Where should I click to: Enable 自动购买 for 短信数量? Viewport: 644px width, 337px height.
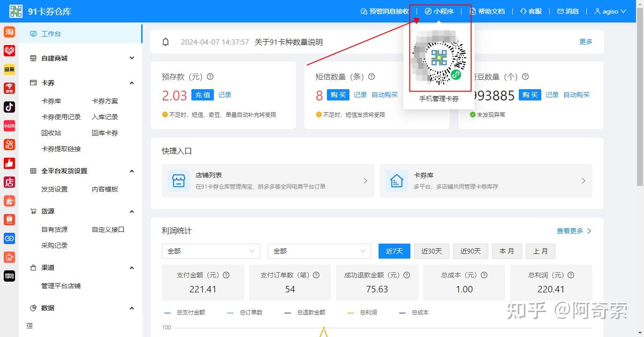coord(385,94)
